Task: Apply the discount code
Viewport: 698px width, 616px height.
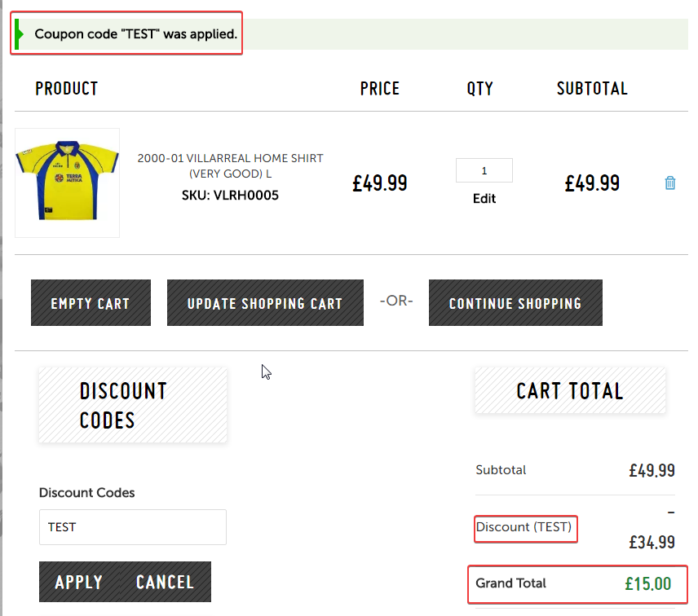Action: (x=79, y=582)
